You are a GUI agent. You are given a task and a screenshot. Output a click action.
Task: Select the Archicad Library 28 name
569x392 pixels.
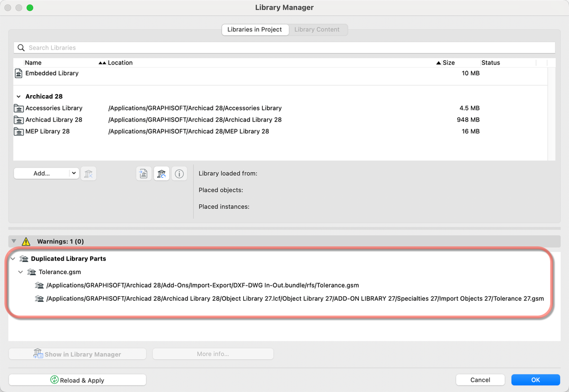point(54,120)
